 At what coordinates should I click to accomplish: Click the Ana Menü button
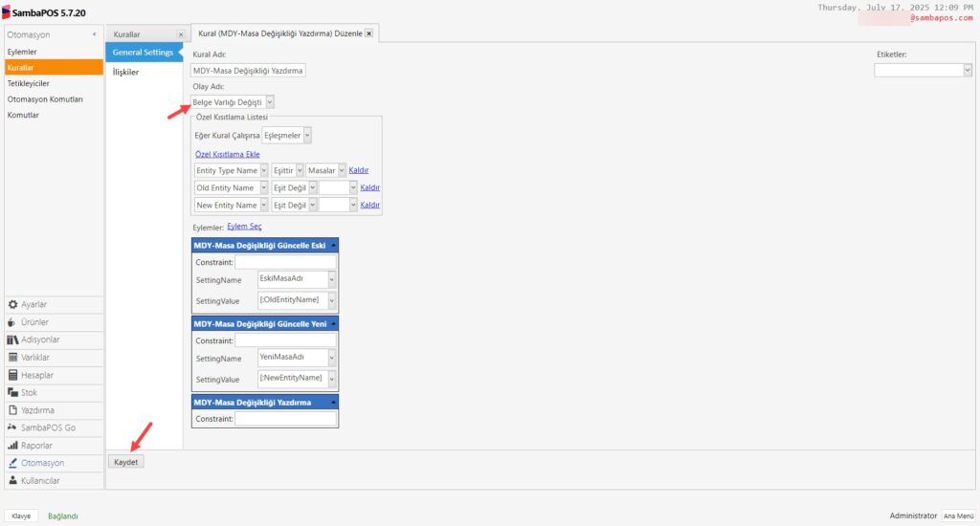(959, 516)
